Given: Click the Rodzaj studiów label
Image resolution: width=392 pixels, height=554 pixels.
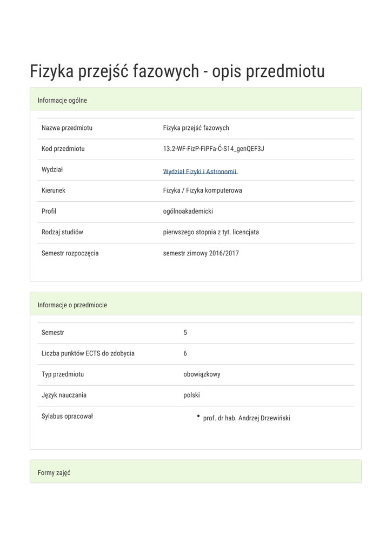Looking at the screenshot, I should pyautogui.click(x=62, y=232).
